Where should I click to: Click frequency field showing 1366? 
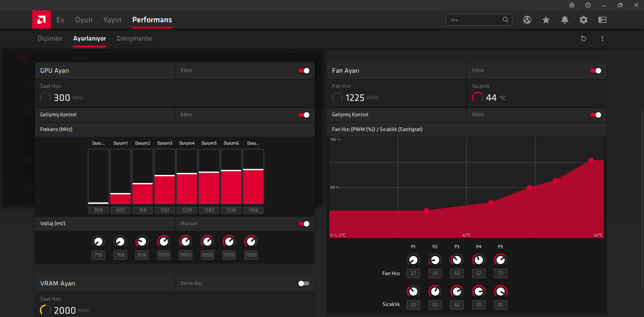pos(253,210)
